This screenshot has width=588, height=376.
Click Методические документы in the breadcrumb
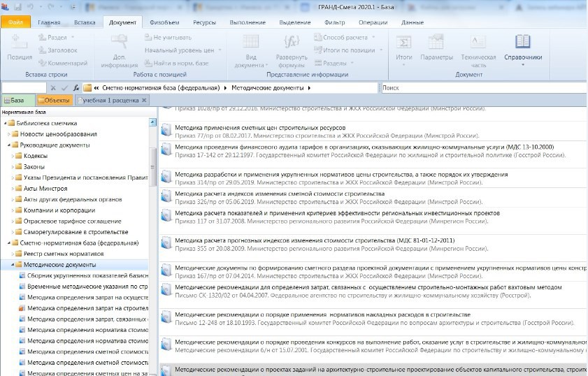(x=267, y=88)
